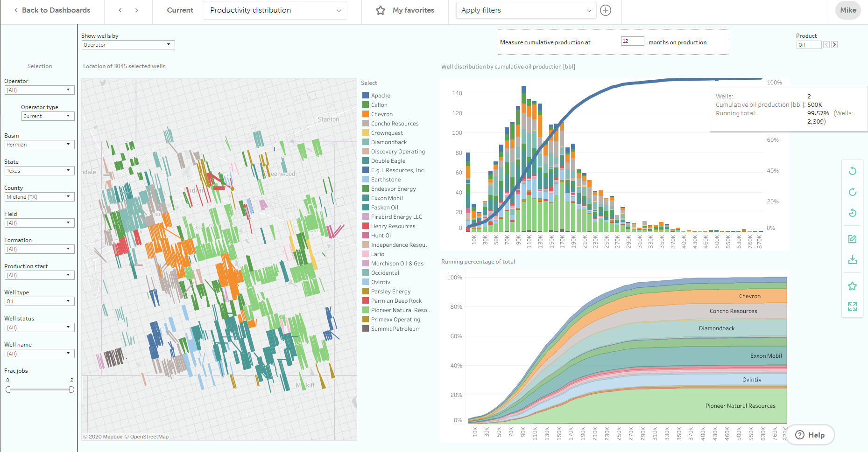Select the Concho Resources legend swatch
868x452 pixels.
366,123
